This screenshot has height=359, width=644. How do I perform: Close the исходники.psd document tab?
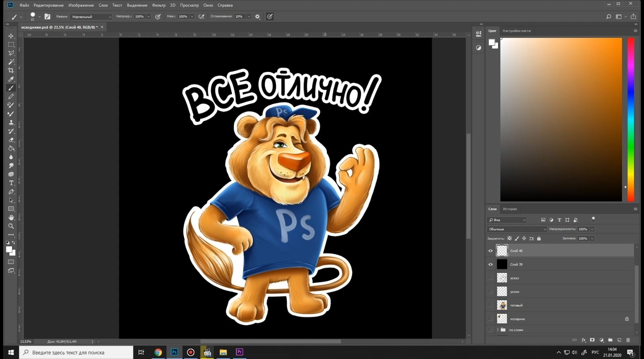click(x=102, y=27)
